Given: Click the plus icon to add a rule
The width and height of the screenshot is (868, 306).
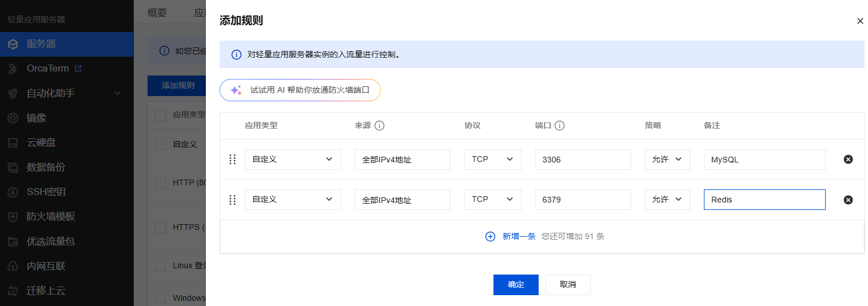Looking at the screenshot, I should pos(490,236).
